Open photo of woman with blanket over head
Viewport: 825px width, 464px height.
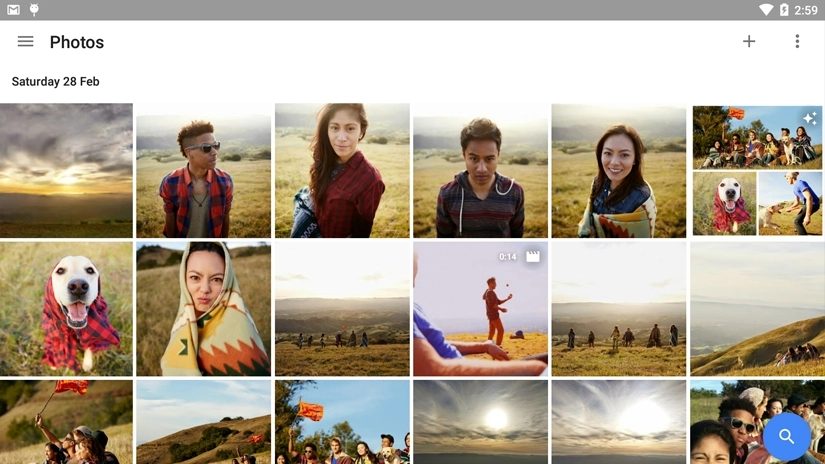[204, 309]
